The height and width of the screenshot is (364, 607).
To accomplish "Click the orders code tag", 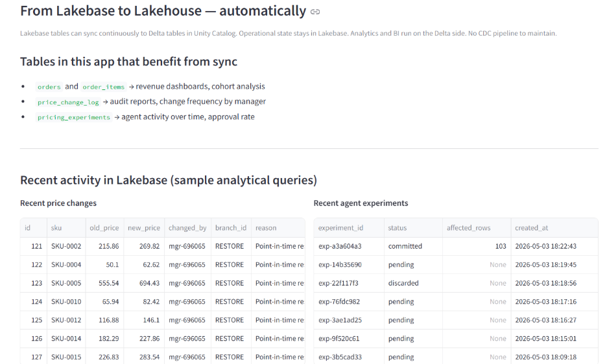I will (49, 87).
